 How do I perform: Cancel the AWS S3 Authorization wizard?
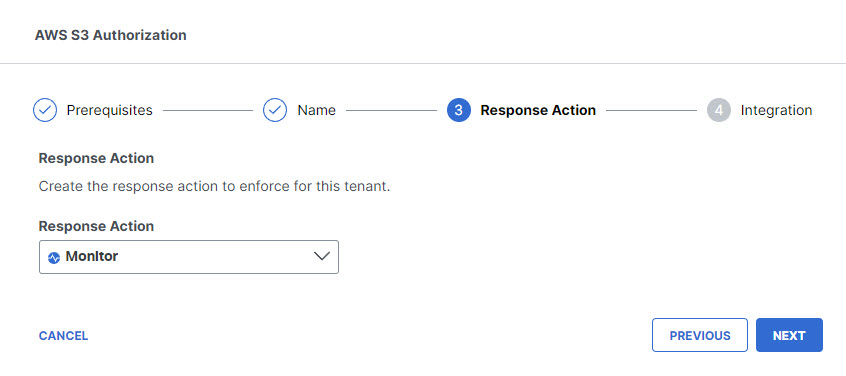(x=63, y=336)
